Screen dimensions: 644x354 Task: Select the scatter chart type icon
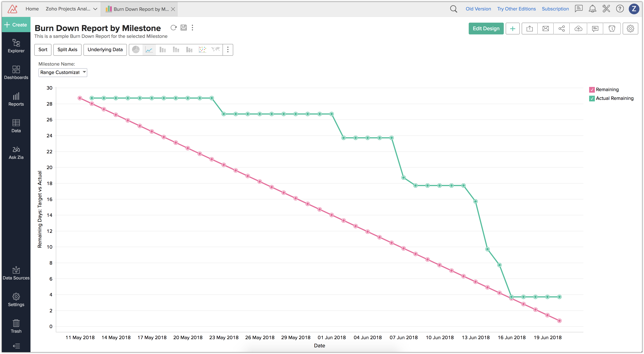[x=202, y=50]
